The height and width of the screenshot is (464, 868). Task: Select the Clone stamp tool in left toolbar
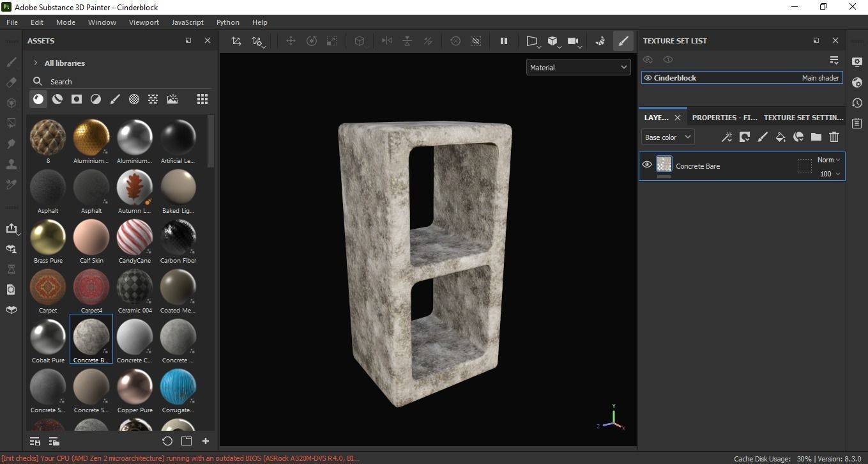[11, 164]
